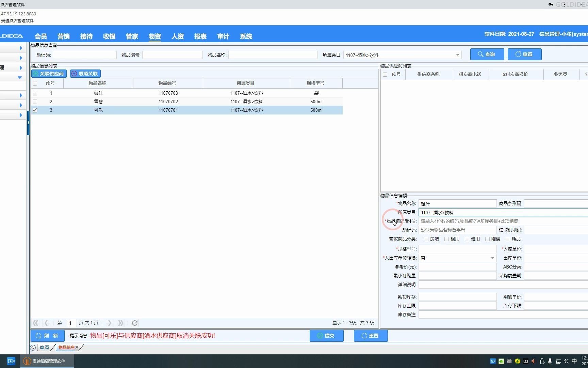Go to last page of item list
The image size is (588, 368).
tap(120, 323)
